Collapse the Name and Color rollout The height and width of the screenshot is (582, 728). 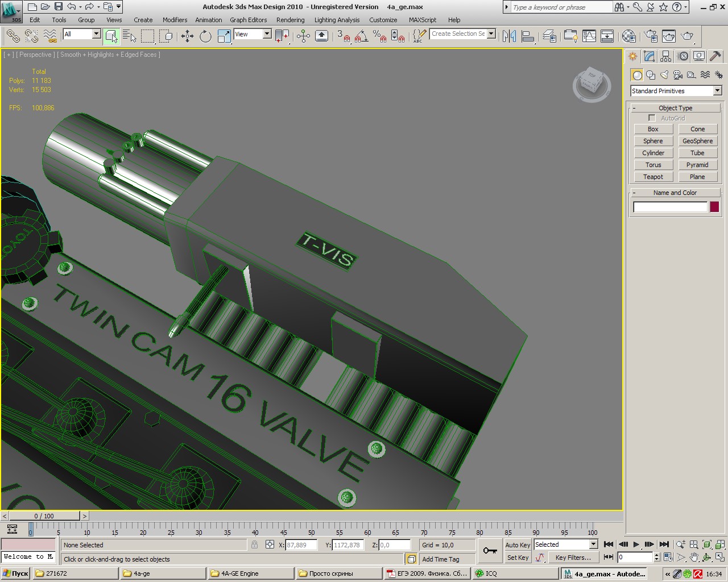tap(675, 193)
